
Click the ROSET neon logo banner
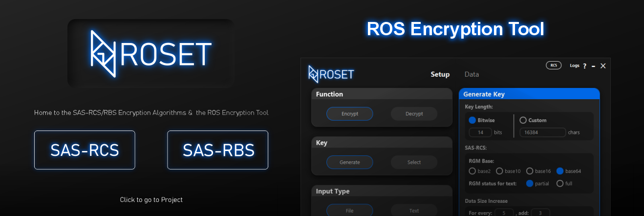pyautogui.click(x=150, y=53)
